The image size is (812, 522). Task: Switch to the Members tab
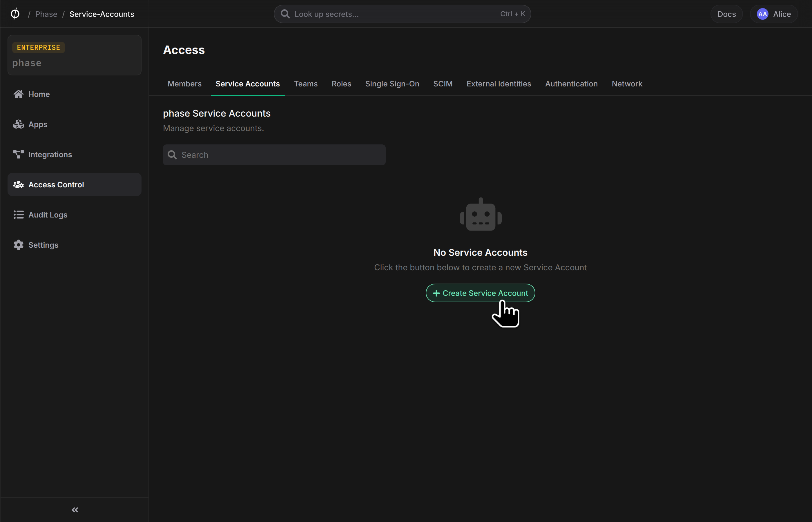tap(185, 84)
